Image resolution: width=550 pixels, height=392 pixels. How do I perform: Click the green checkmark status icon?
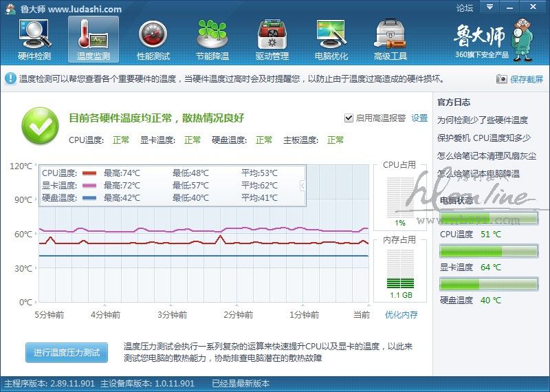click(40, 126)
